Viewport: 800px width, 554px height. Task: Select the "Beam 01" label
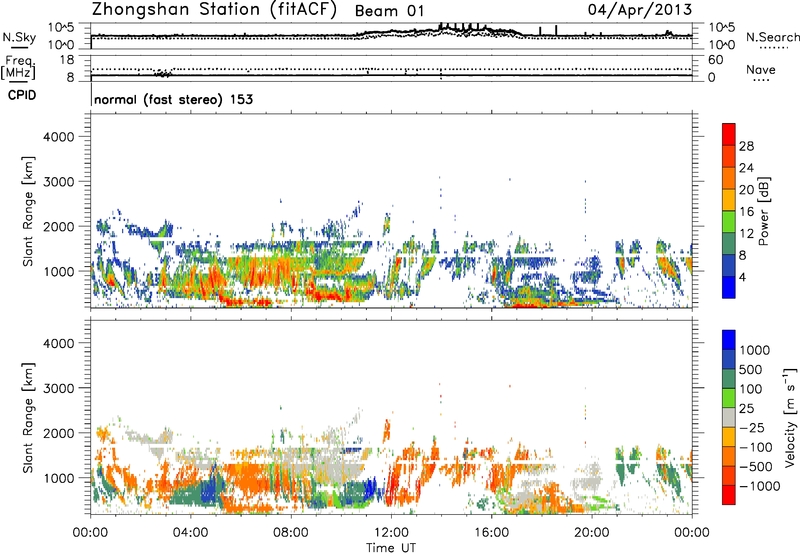click(389, 11)
